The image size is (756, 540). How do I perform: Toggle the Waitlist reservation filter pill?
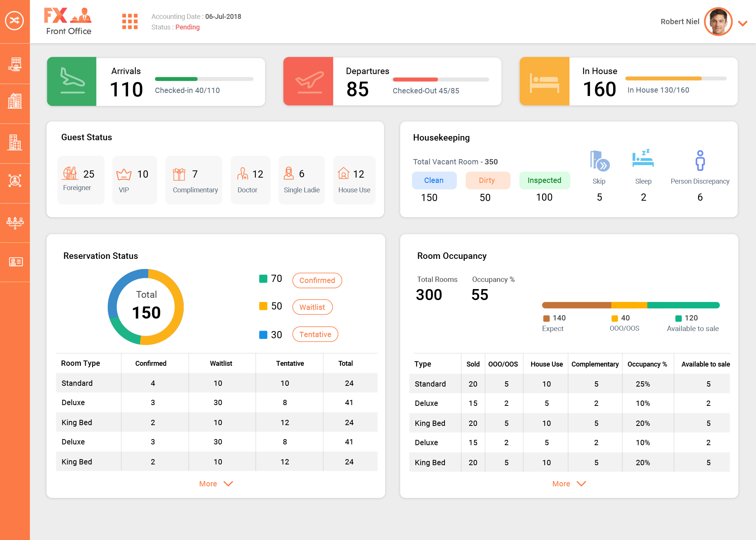pyautogui.click(x=312, y=307)
